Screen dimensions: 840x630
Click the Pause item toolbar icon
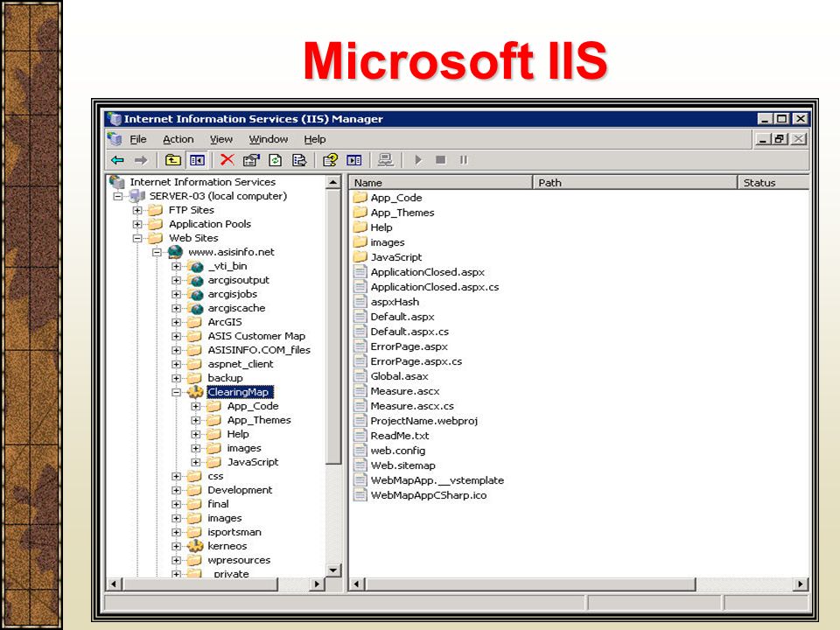[x=464, y=159]
